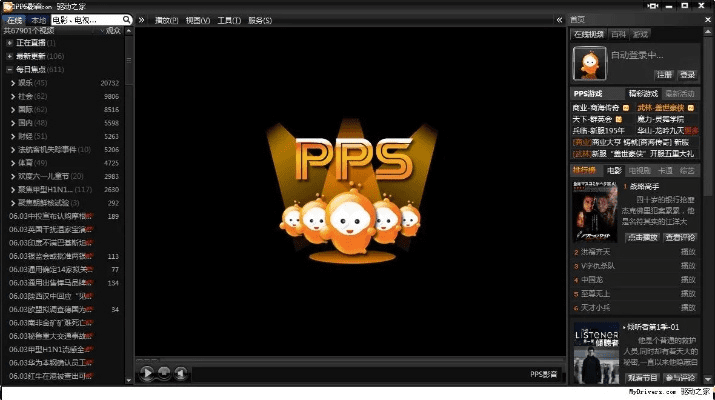Click left list scrollbar down arrow

129,380
